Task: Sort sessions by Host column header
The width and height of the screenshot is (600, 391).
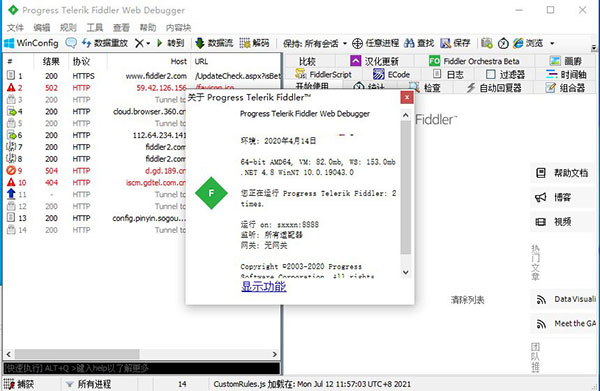Action: pyautogui.click(x=149, y=61)
